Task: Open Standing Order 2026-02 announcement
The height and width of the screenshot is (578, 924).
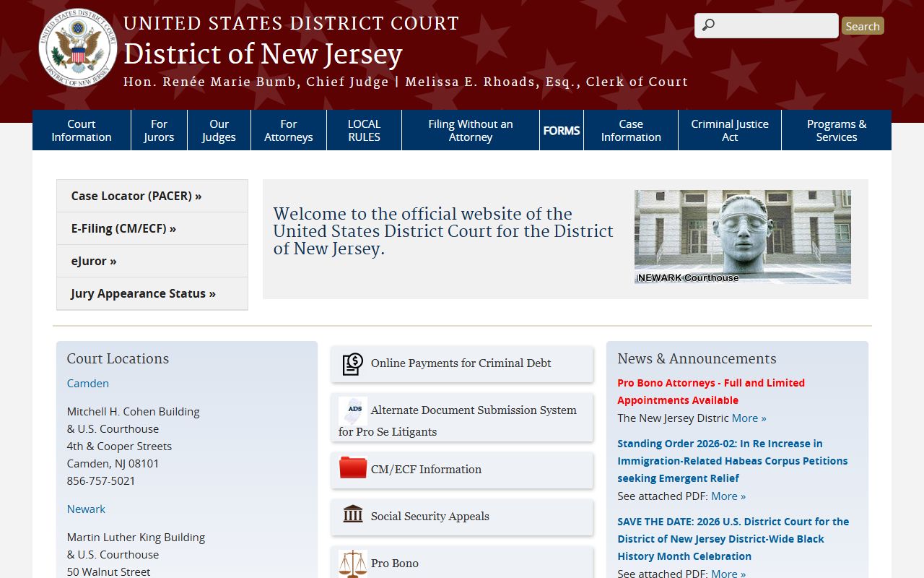Action: coord(733,461)
